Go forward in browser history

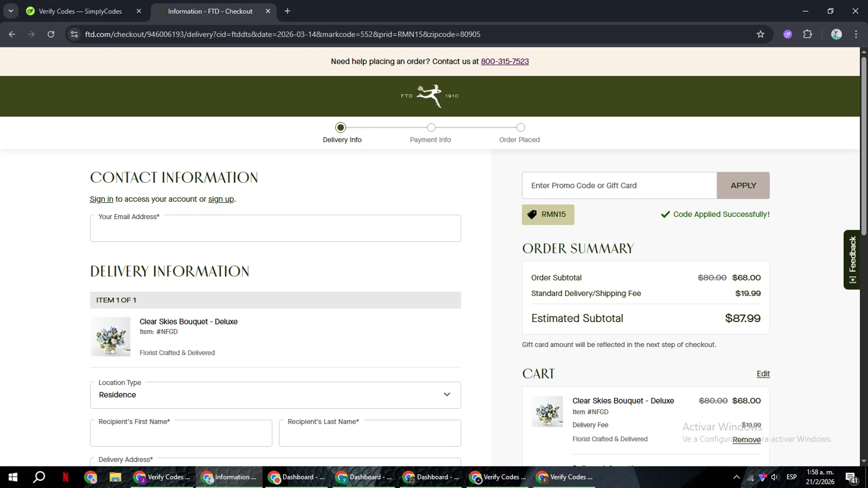pos(32,34)
